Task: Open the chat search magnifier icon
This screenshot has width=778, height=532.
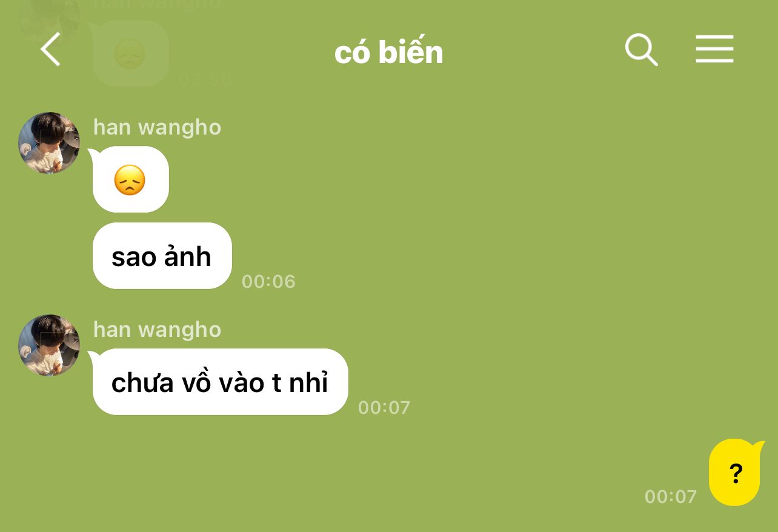Action: [641, 49]
